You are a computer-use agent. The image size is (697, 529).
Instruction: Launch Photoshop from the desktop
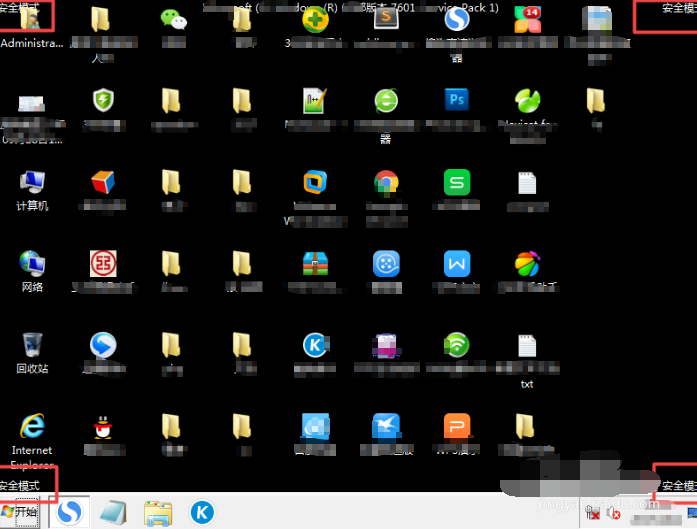click(457, 100)
